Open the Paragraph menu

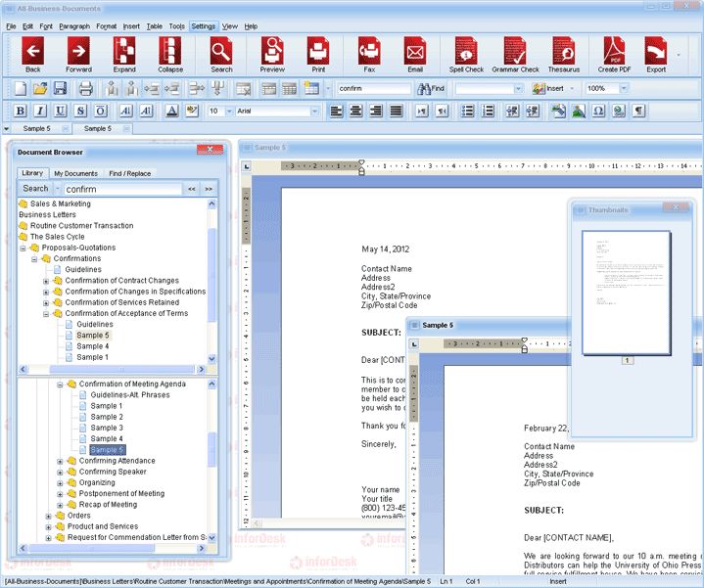click(74, 26)
